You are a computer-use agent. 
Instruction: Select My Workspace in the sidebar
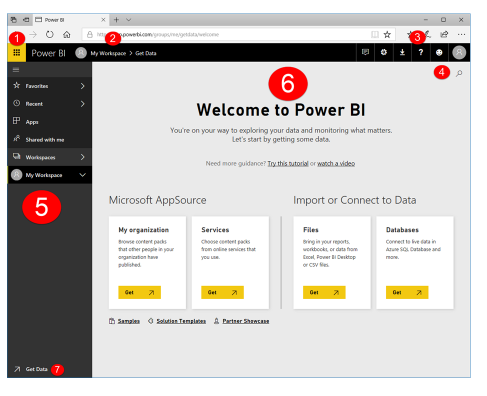click(x=49, y=175)
